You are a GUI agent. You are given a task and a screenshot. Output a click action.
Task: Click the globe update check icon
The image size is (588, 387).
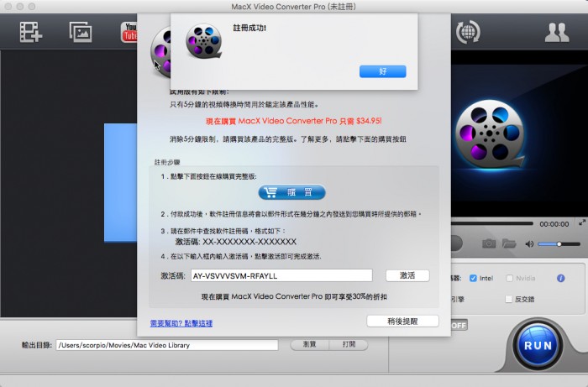tap(468, 32)
